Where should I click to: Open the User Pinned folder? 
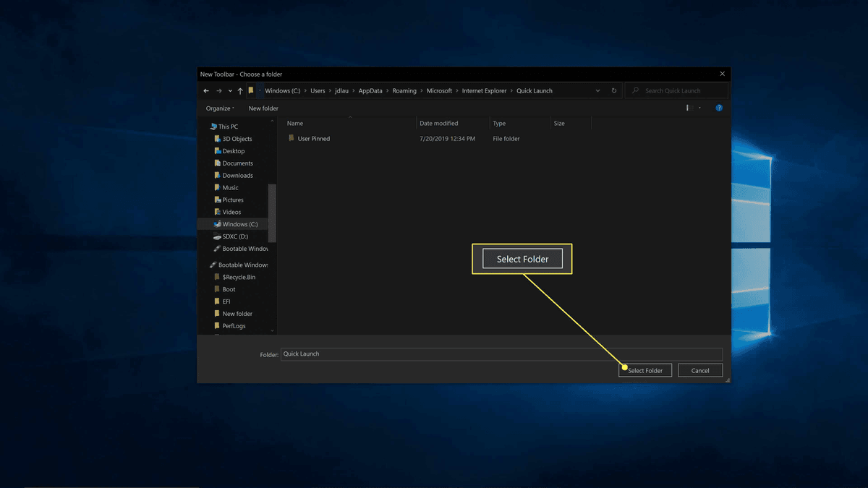pos(312,138)
